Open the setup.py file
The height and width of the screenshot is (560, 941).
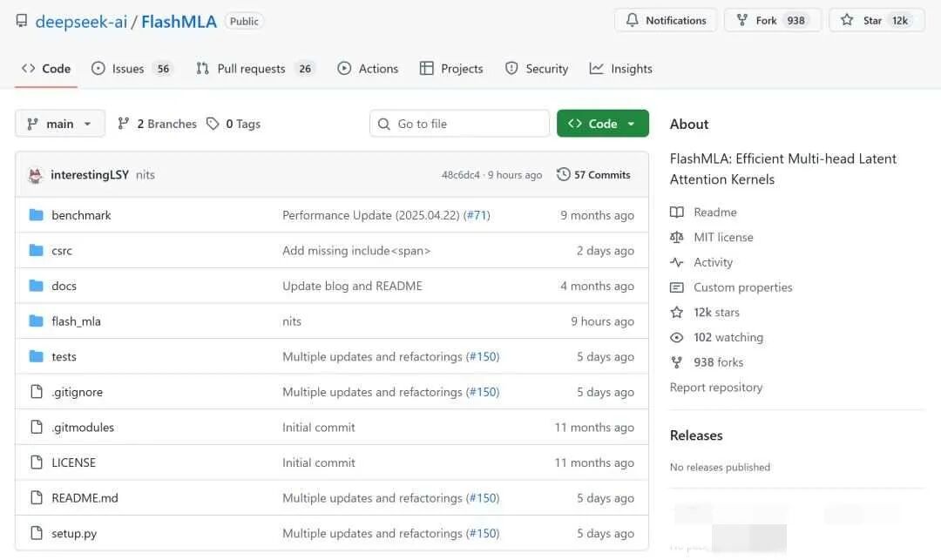[x=74, y=534]
